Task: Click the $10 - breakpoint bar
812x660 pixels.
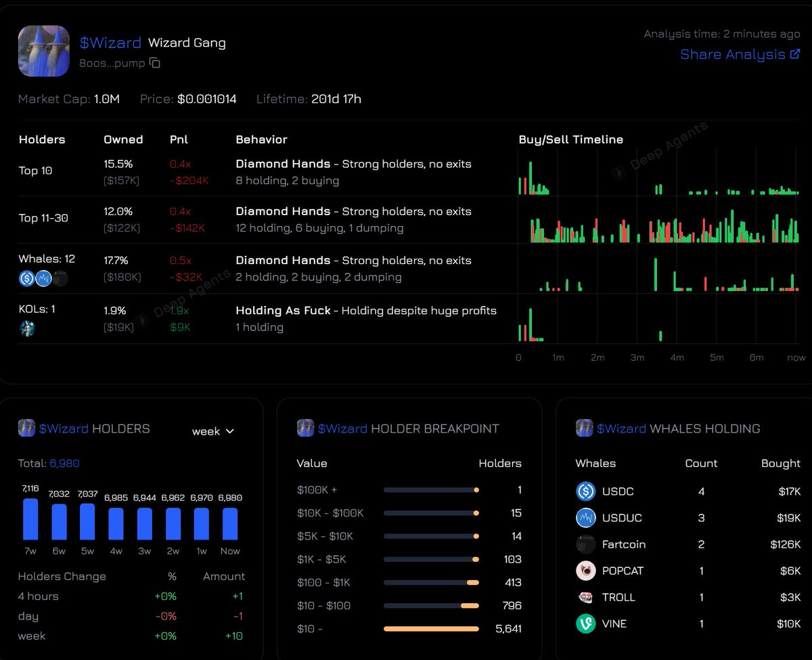Action: tap(431, 629)
